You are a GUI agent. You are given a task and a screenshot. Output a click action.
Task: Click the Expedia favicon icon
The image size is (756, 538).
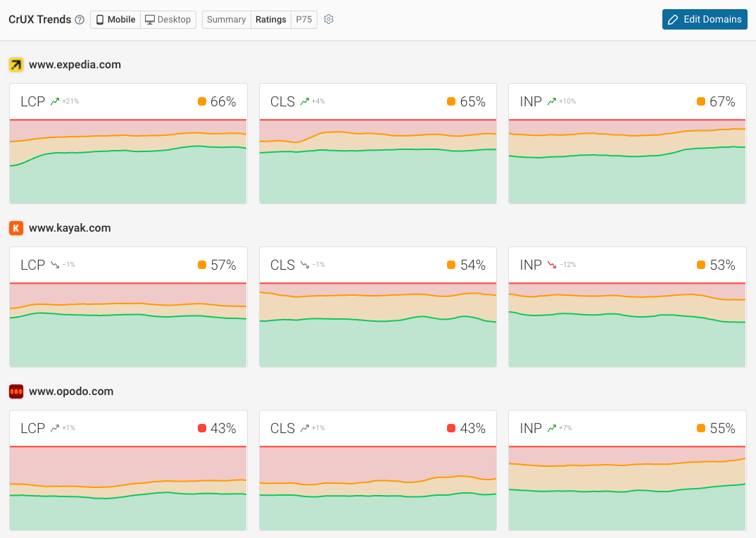point(15,64)
